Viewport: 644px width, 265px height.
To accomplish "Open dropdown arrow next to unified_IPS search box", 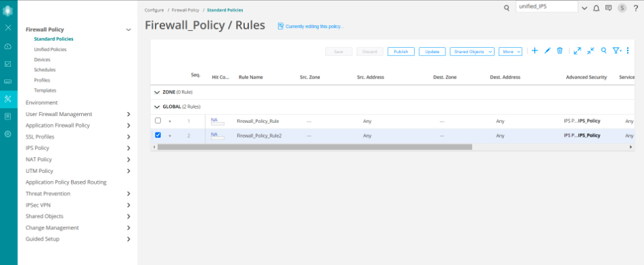I will [585, 8].
